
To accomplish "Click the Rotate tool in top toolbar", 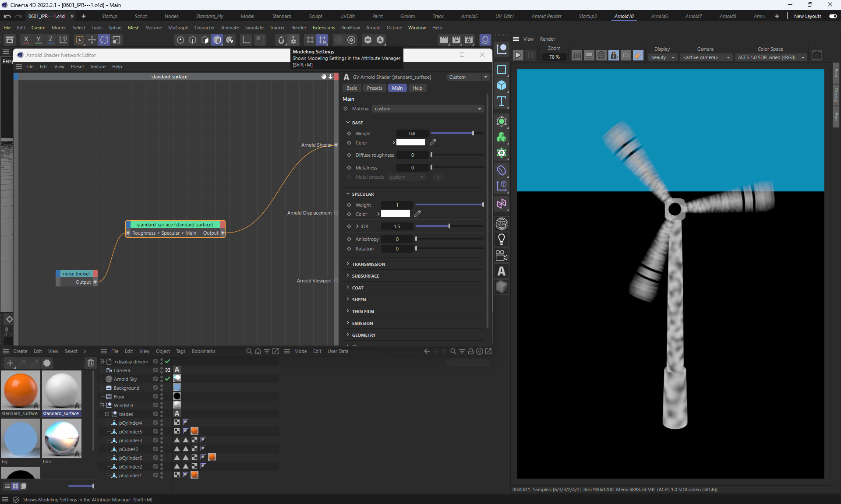I will point(104,40).
